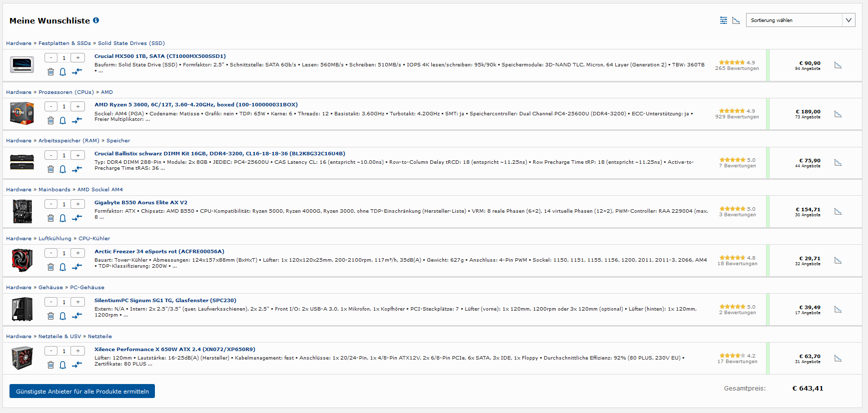868x413 pixels.
Task: View 94 Angebote for Crucial MX500
Action: point(808,69)
